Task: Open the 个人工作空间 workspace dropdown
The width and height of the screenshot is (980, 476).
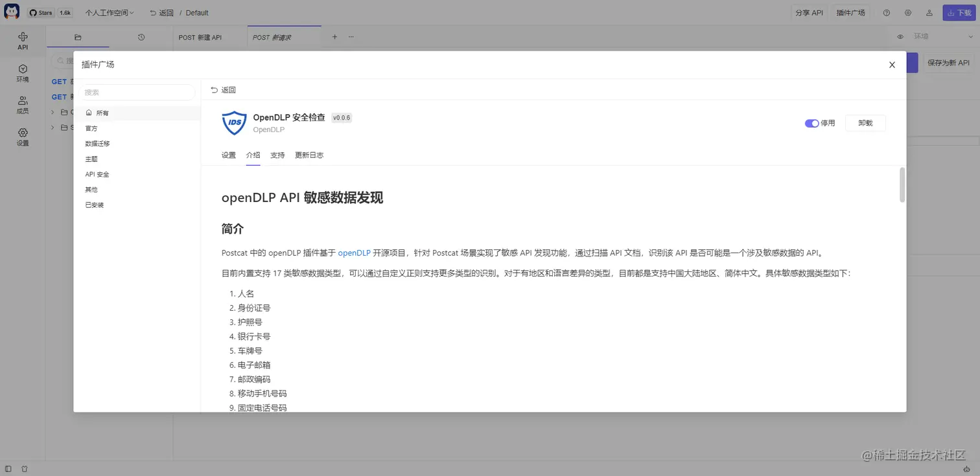Action: [110, 12]
